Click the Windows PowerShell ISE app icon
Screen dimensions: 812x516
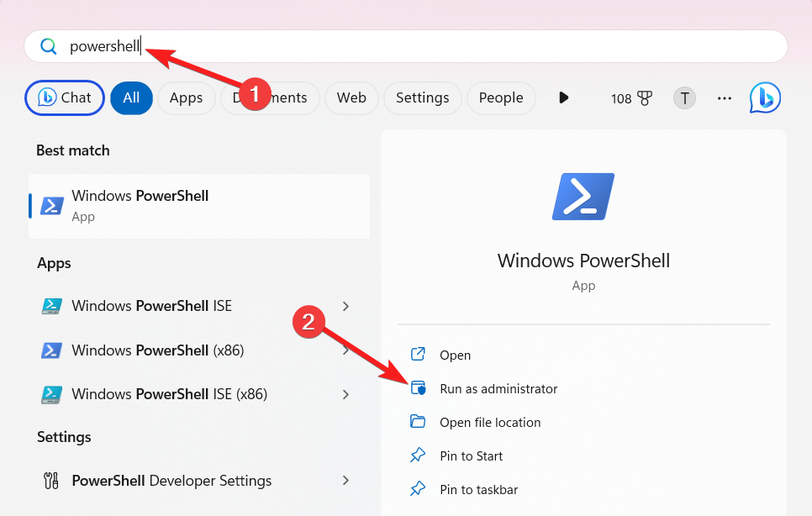(51, 306)
